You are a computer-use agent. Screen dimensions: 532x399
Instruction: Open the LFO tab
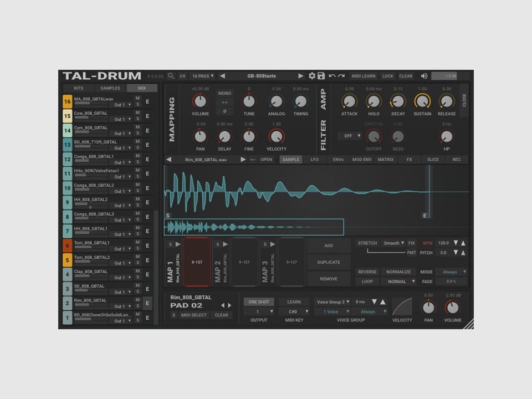315,160
